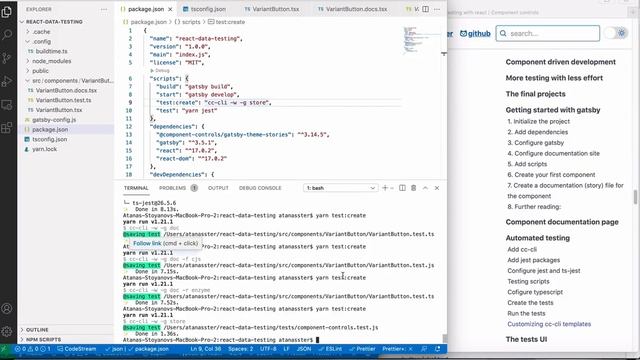Image resolution: width=640 pixels, height=360 pixels.
Task: Click 'UTF-8' encoding in status bar
Action: 268,349
